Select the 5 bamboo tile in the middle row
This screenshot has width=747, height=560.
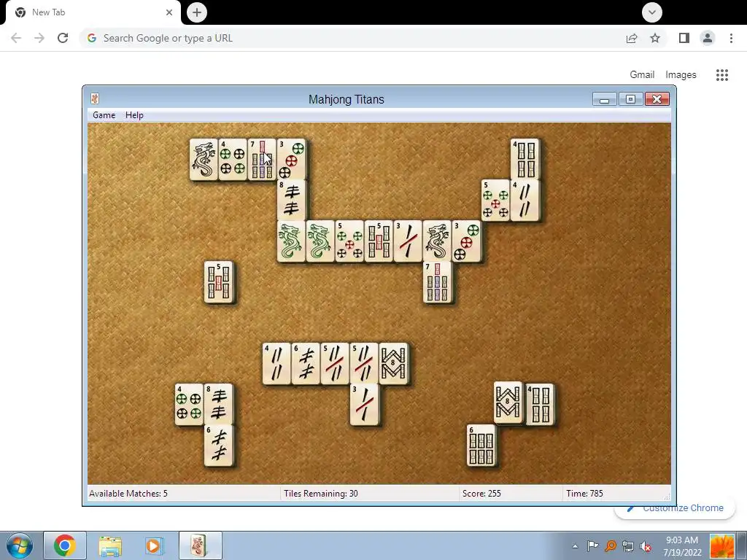pos(379,241)
